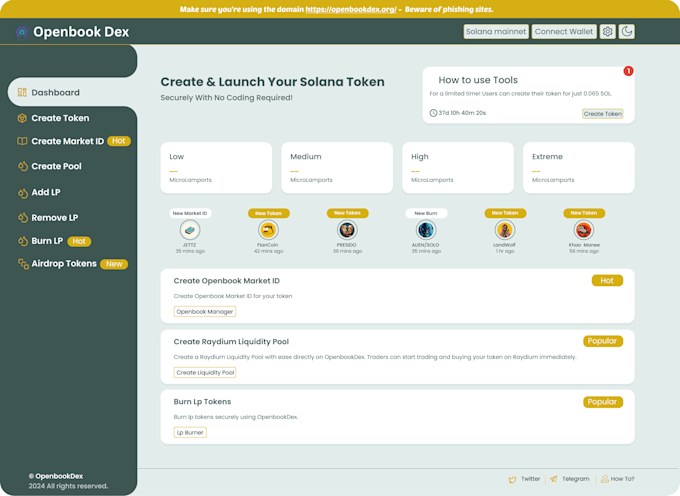Open settings via the gear icon
The width and height of the screenshot is (680, 496).
click(x=608, y=32)
